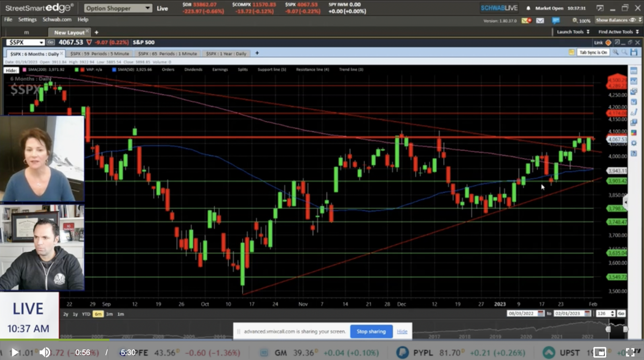Switch to $SPX 1 Year Daily tab

pos(226,54)
